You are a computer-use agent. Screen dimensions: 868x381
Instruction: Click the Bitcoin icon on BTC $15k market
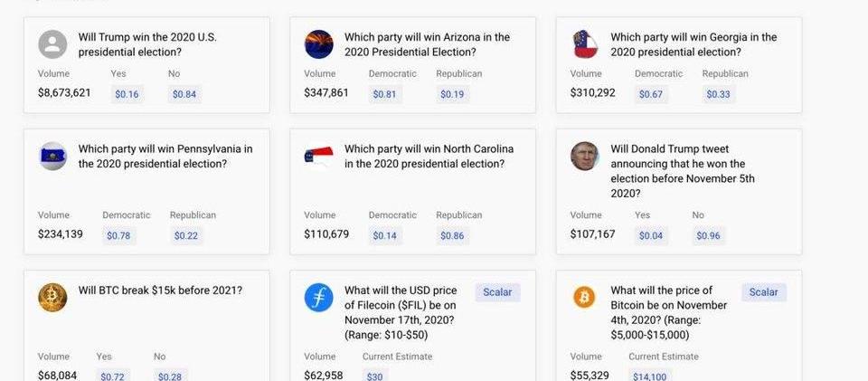coord(52,298)
